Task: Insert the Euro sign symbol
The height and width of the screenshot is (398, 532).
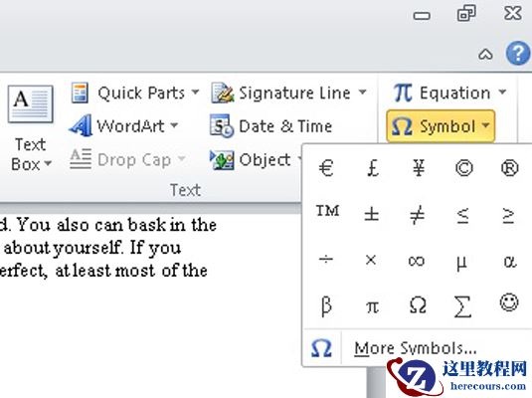Action: pyautogui.click(x=326, y=168)
